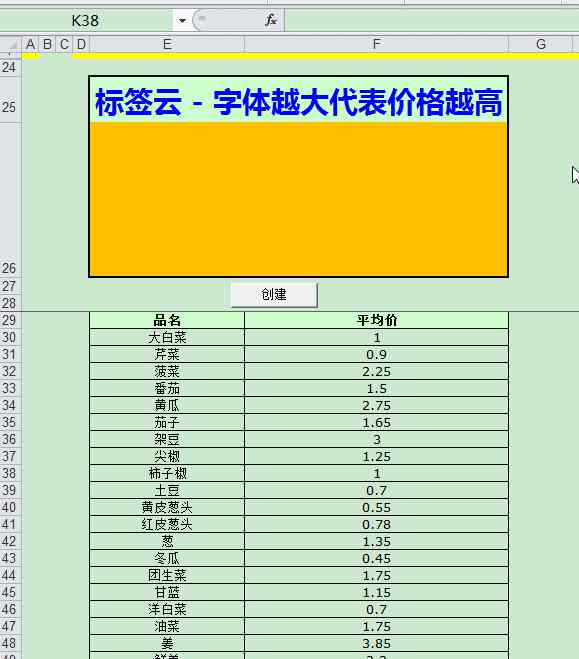579x659 pixels.
Task: Select the 黄瓜 cell
Action: click(167, 406)
